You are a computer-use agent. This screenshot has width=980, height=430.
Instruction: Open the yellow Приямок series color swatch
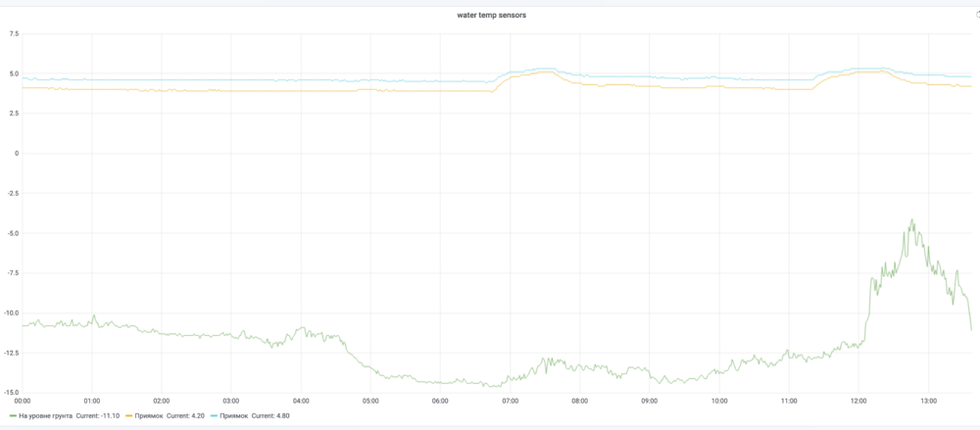[x=130, y=415]
